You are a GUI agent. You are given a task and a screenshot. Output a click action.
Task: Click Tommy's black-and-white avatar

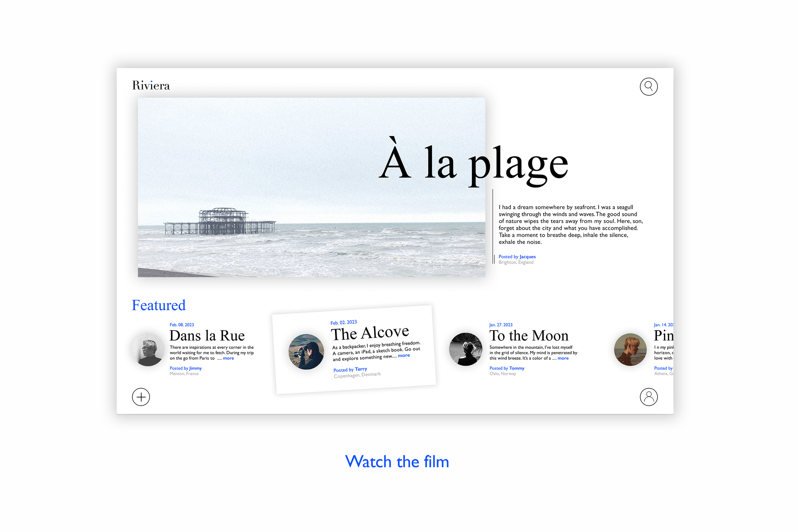[465, 349]
